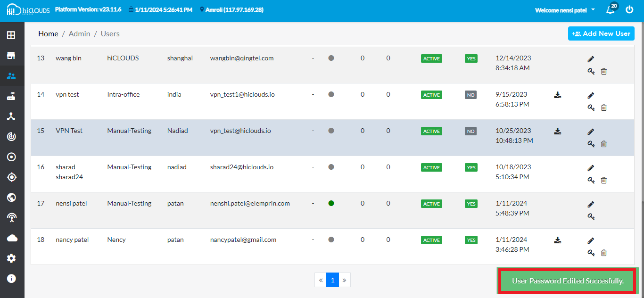
Task: Download file for nancy patel
Action: tap(558, 240)
